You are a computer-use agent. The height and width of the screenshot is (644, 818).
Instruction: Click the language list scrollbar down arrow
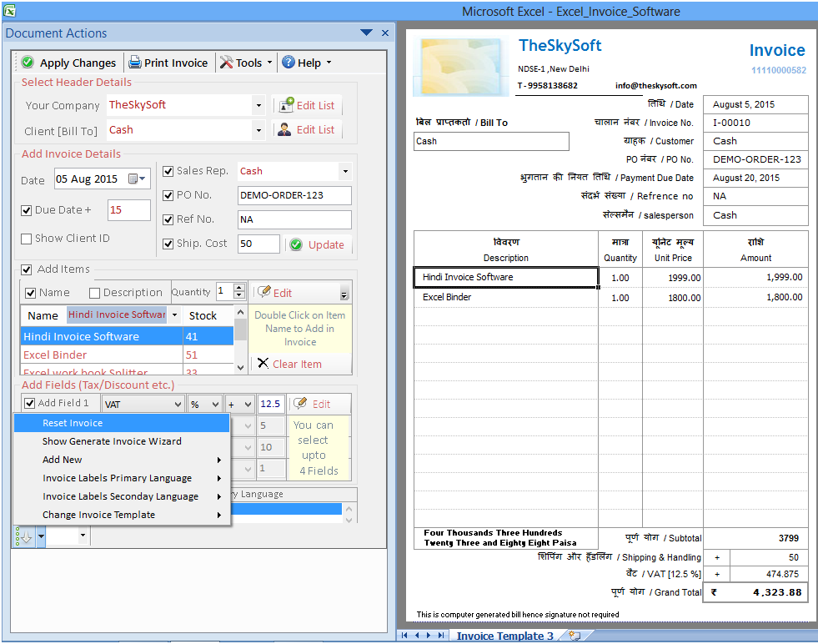pos(349,519)
